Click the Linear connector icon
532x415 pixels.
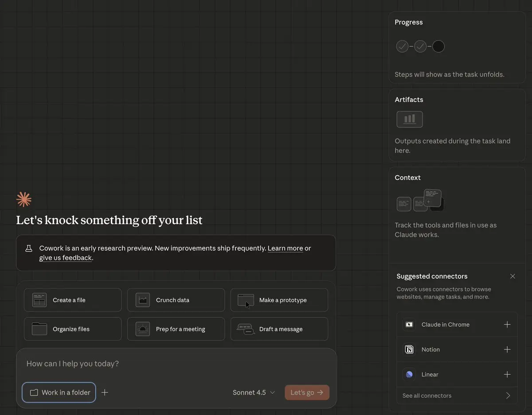[409, 374]
